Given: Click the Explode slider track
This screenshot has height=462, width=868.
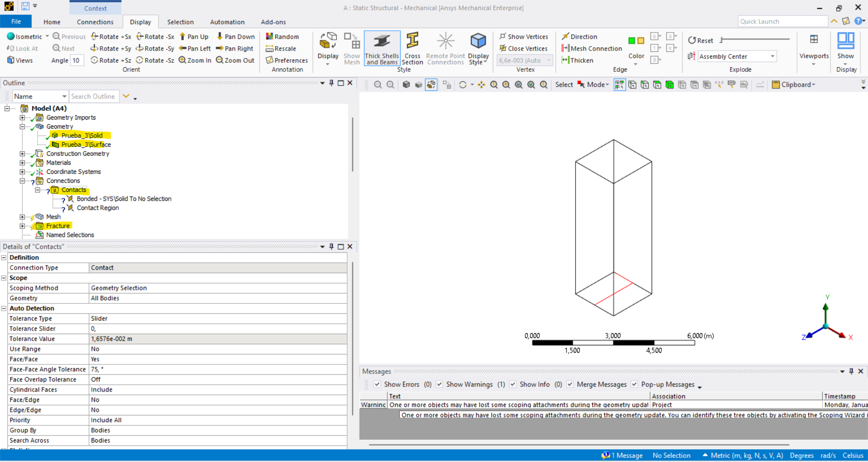Looking at the screenshot, I should click(x=755, y=40).
